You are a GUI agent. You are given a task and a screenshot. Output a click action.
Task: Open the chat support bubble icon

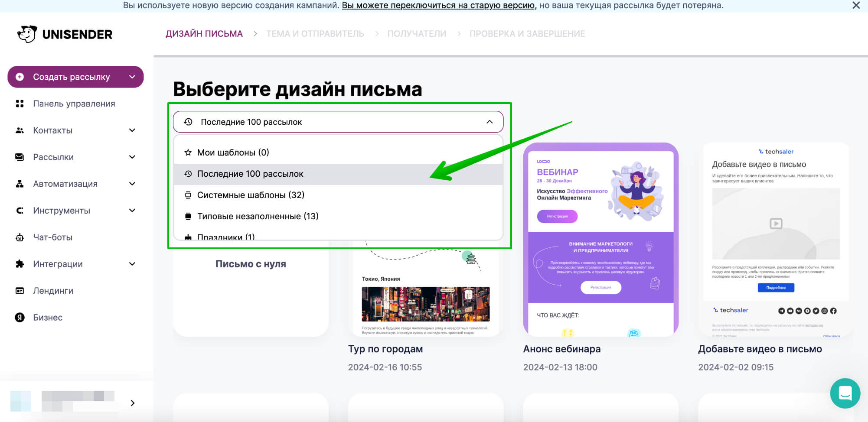(845, 393)
